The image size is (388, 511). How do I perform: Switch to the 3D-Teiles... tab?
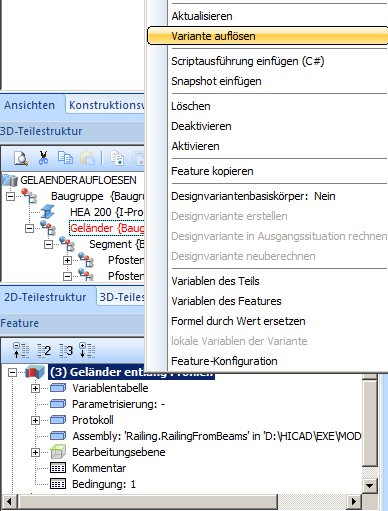coord(121,297)
